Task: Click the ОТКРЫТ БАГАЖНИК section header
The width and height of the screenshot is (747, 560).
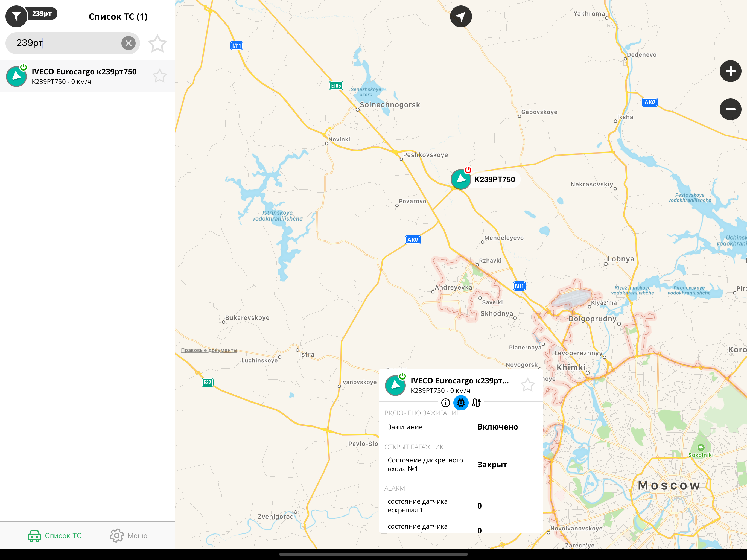Action: point(414,447)
